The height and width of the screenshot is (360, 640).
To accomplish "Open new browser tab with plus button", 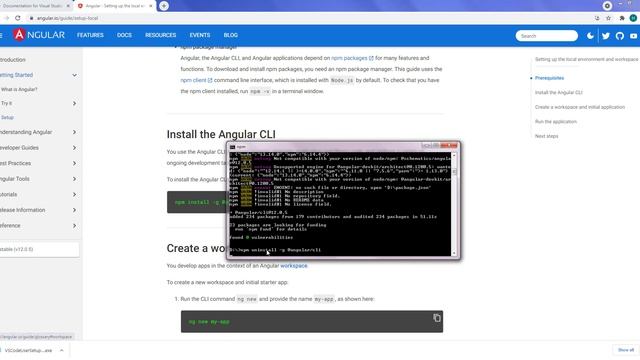I will click(x=164, y=6).
